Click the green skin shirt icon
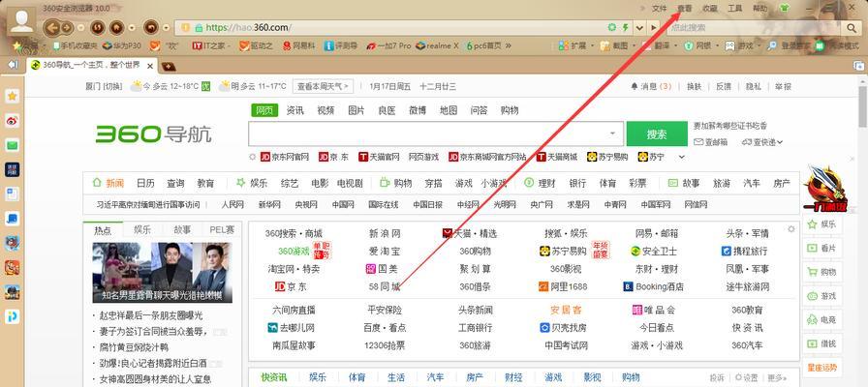 785,9
